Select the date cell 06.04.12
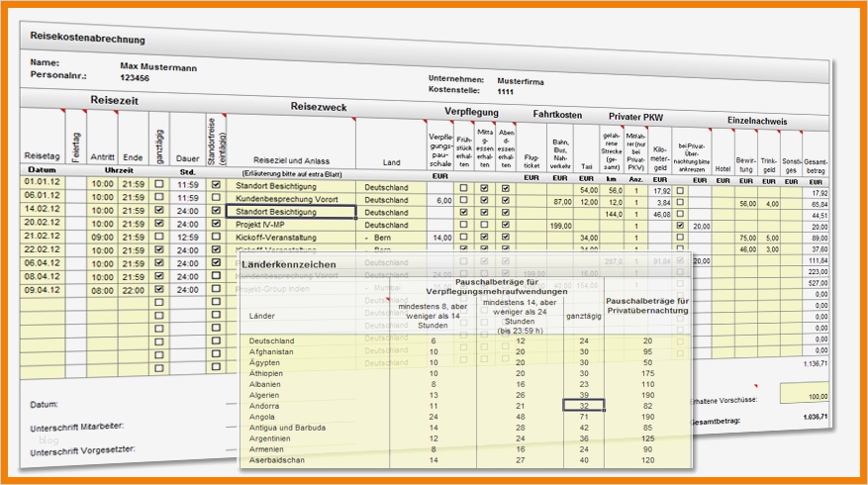868x485 pixels. pos(43,263)
